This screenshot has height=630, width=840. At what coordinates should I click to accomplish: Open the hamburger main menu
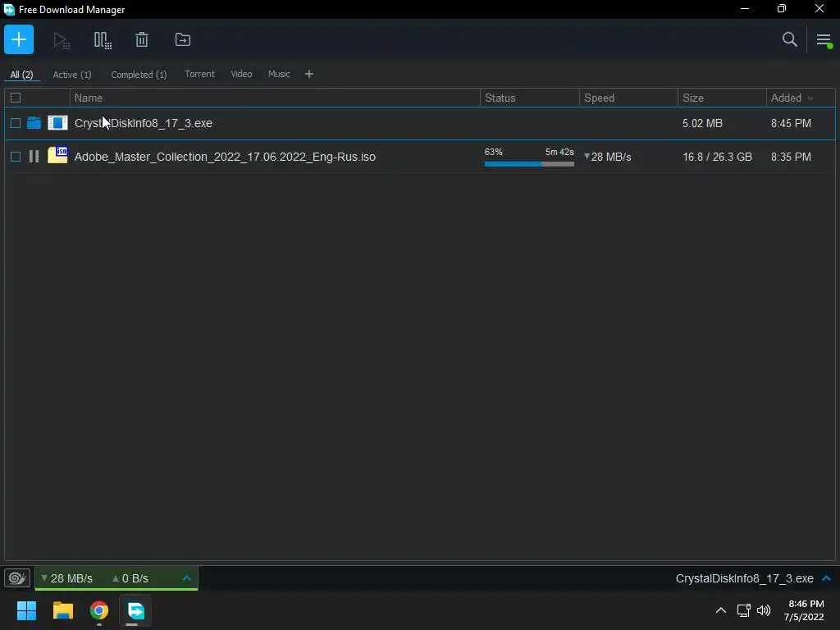[x=824, y=40]
